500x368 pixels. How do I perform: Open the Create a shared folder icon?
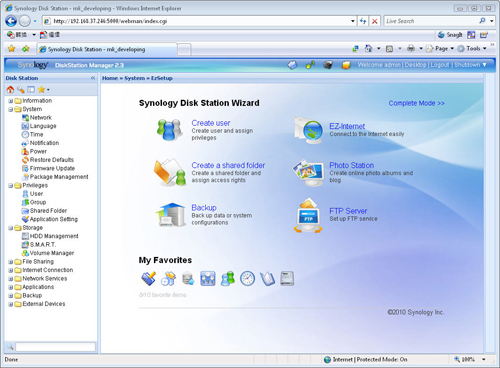coord(170,172)
